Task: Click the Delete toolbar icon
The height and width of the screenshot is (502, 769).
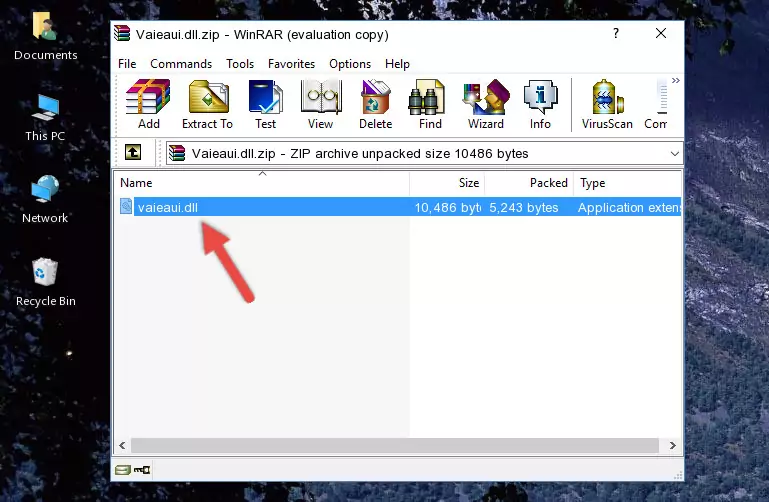Action: pos(375,104)
